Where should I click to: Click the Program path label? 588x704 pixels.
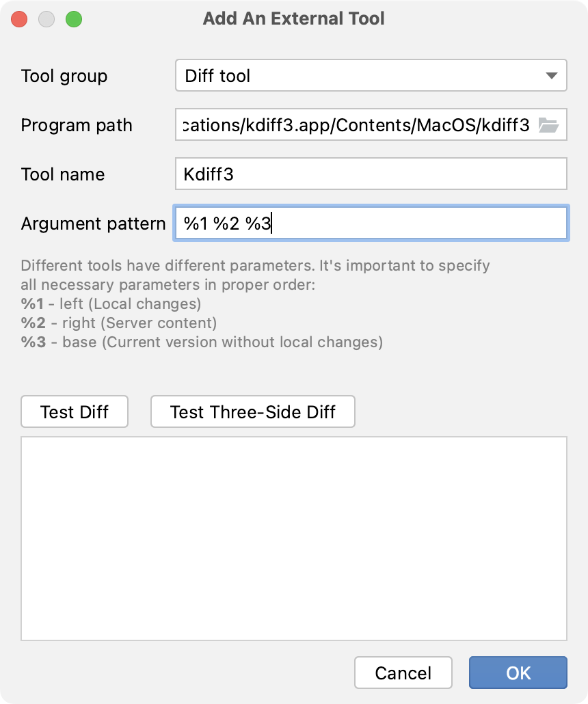tap(77, 125)
